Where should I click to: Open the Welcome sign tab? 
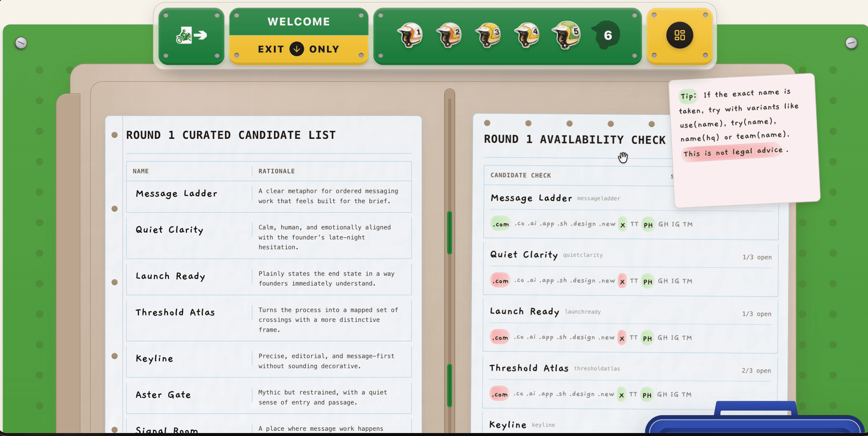coord(299,22)
